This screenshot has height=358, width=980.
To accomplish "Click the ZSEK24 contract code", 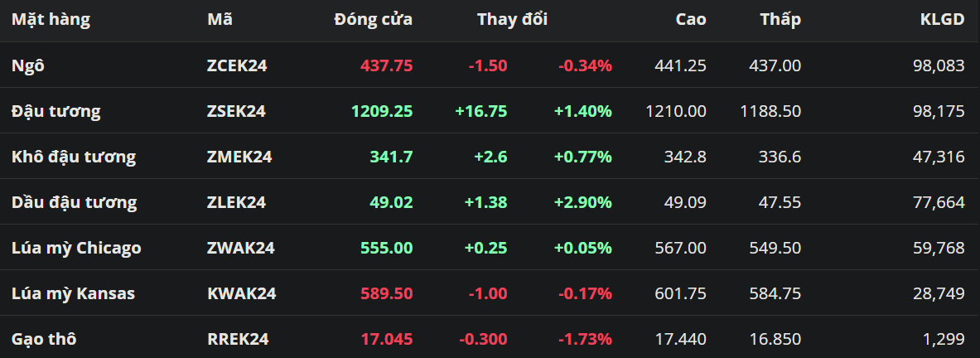I will pyautogui.click(x=236, y=111).
